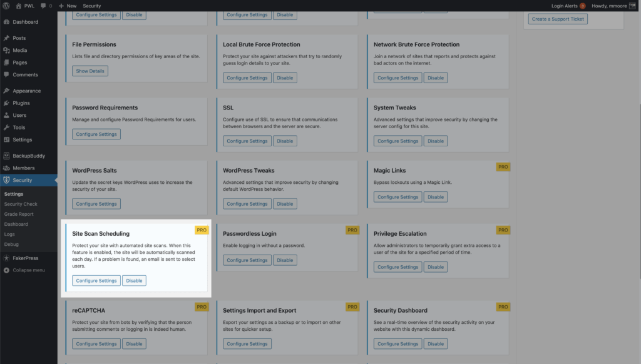Image resolution: width=641 pixels, height=364 pixels.
Task: Configure Settings for SSL
Action: coord(247,141)
